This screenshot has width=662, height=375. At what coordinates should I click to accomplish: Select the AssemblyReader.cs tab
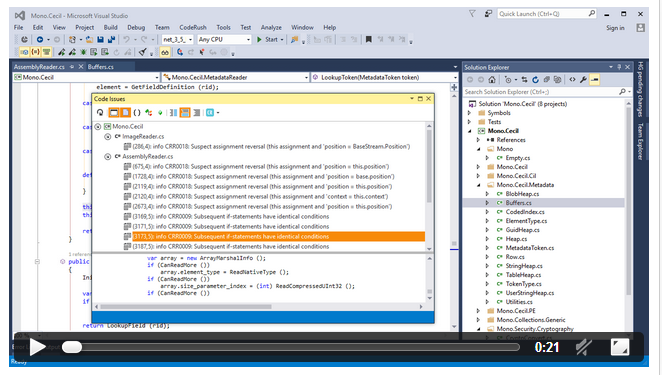pyautogui.click(x=39, y=67)
